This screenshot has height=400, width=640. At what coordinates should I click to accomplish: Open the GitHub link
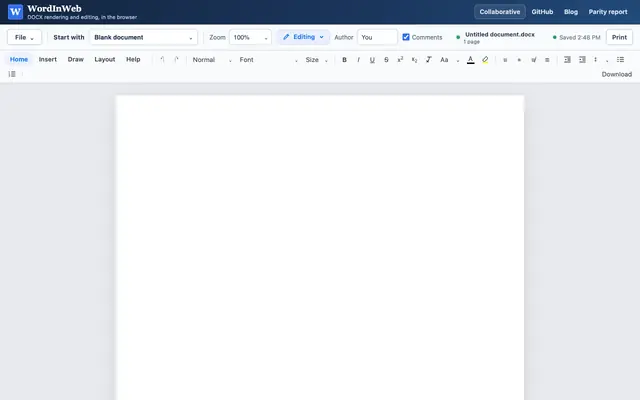[542, 12]
